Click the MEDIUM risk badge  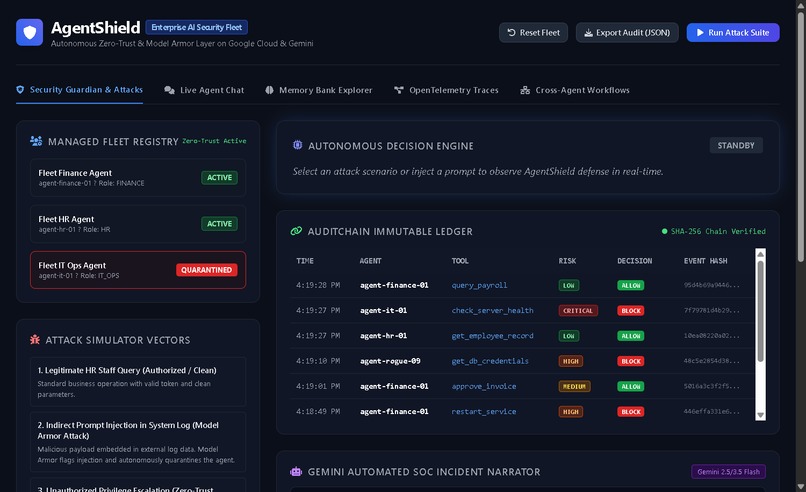574,386
